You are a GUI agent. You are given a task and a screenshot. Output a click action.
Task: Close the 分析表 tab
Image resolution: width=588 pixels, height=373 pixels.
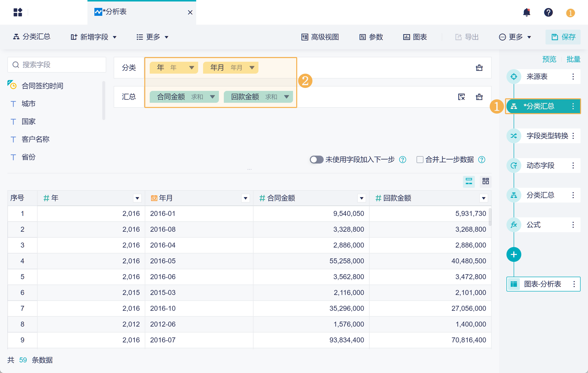190,12
